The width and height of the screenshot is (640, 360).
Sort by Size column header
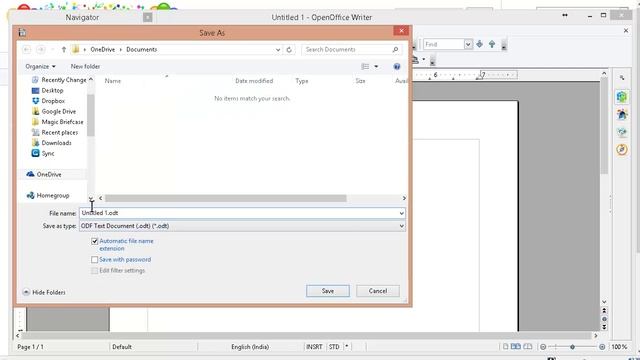pyautogui.click(x=360, y=81)
